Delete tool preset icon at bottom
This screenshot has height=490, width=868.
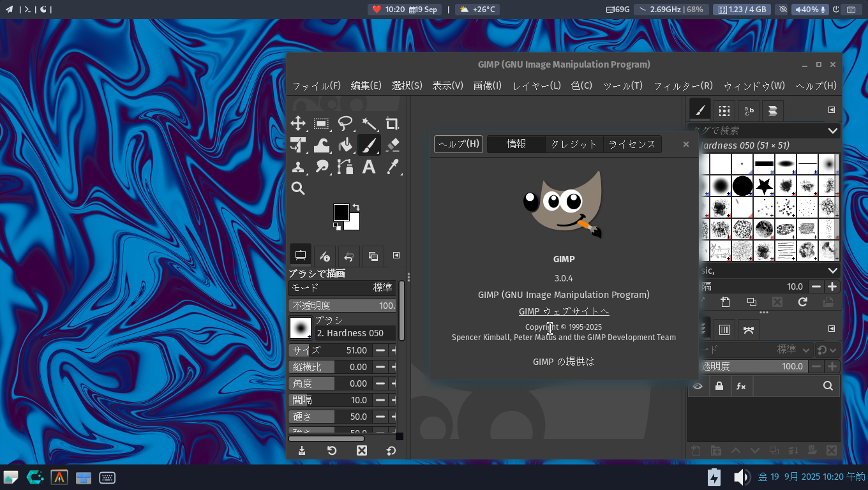[x=362, y=450]
